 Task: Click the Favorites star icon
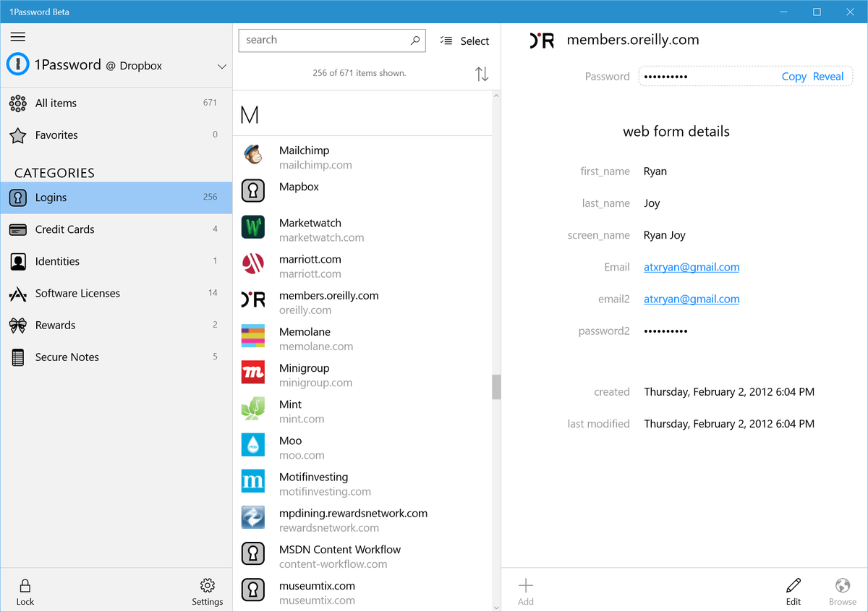coord(18,135)
